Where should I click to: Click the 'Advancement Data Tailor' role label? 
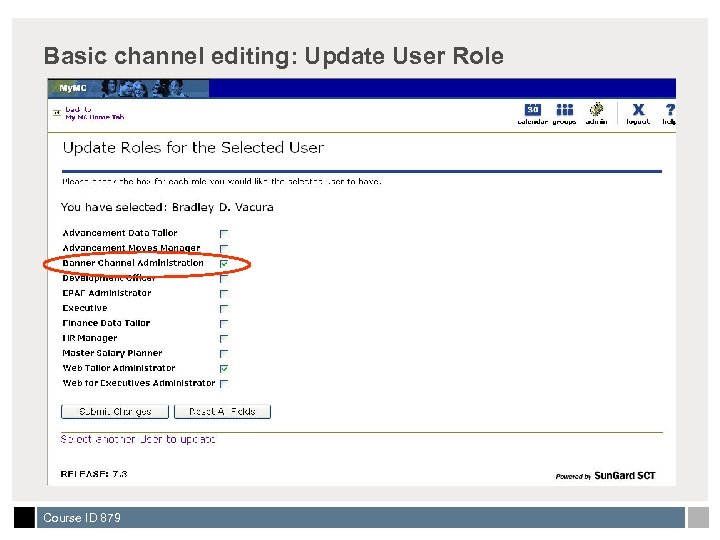point(120,233)
